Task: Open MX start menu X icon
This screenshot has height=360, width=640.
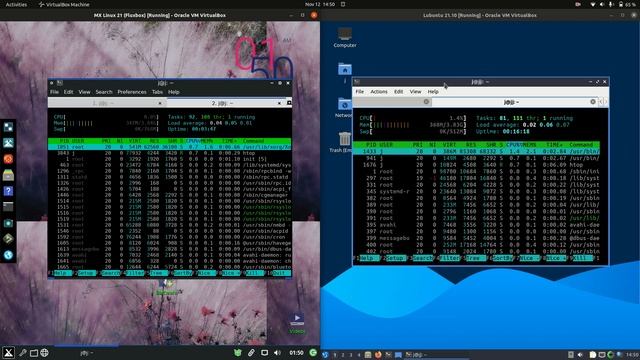Action: (x=9, y=353)
